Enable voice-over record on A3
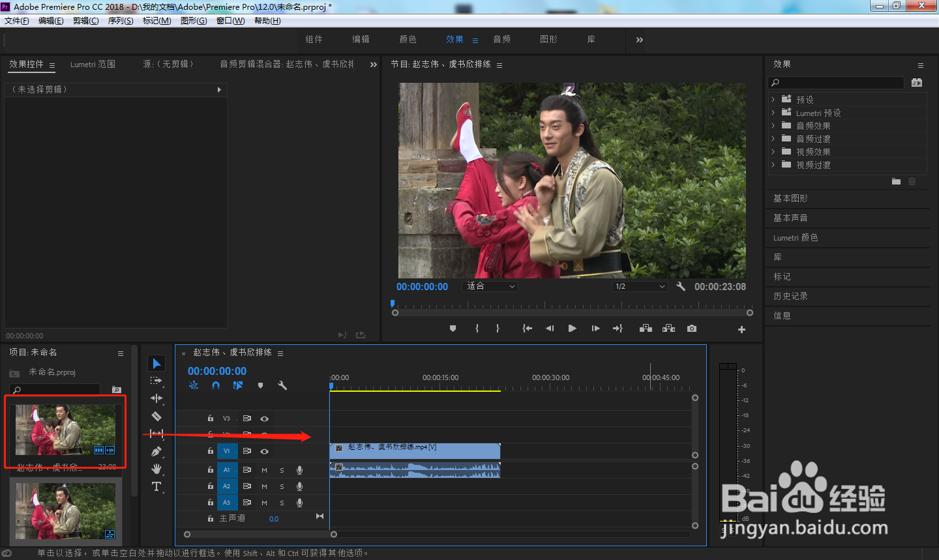Image resolution: width=939 pixels, height=560 pixels. [x=299, y=503]
